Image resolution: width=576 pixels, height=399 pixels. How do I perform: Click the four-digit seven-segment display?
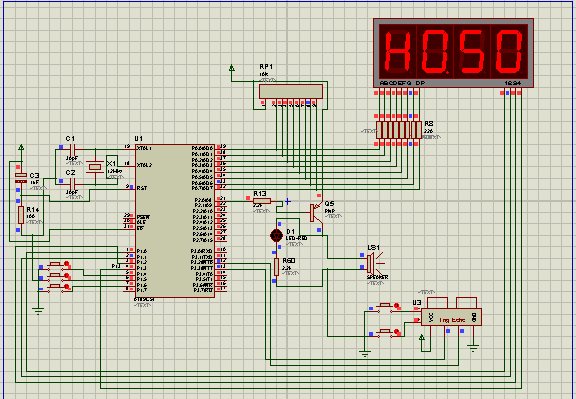(x=453, y=53)
